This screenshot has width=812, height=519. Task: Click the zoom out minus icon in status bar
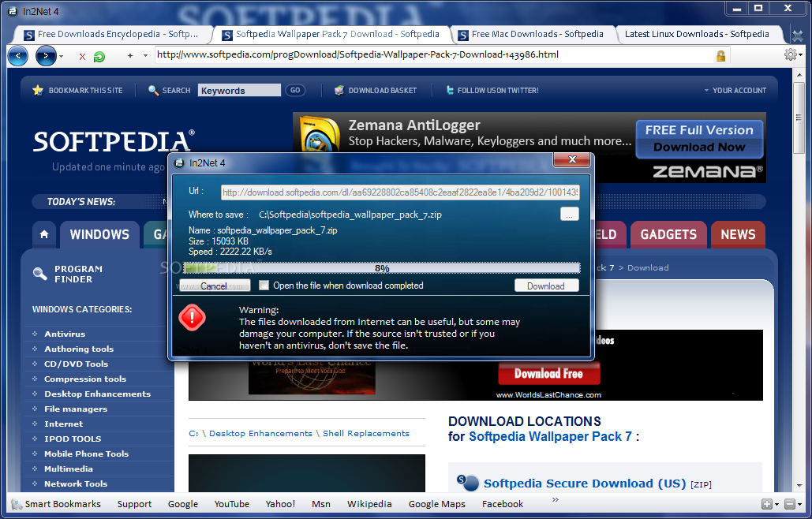point(790,504)
